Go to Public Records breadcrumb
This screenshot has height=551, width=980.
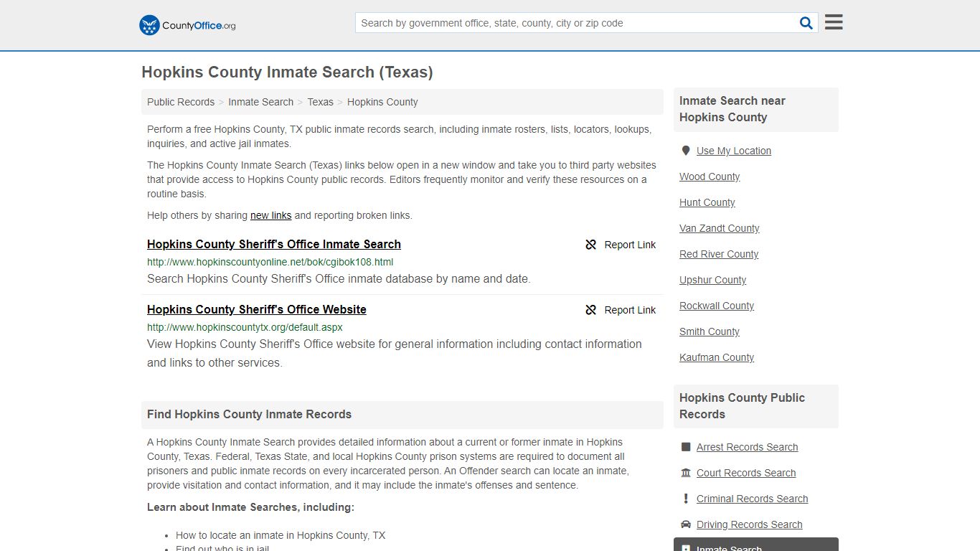[181, 102]
